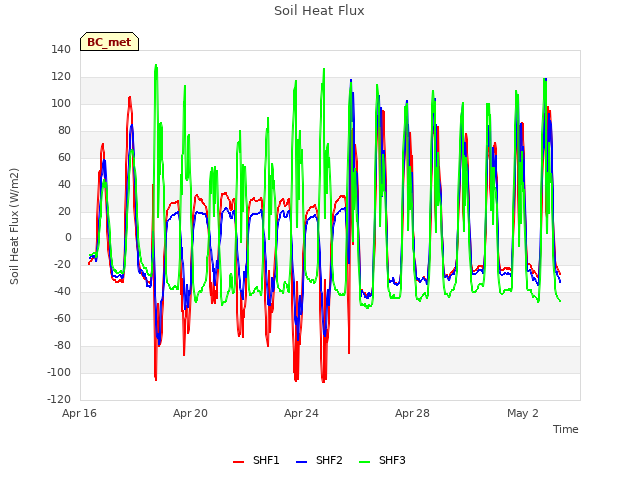
Task: Toggle the SHF1 legend entry
Action: coord(256,460)
